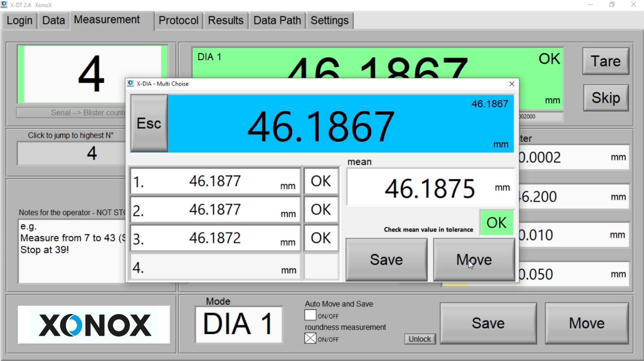Click the jump to highest number field

(71, 153)
